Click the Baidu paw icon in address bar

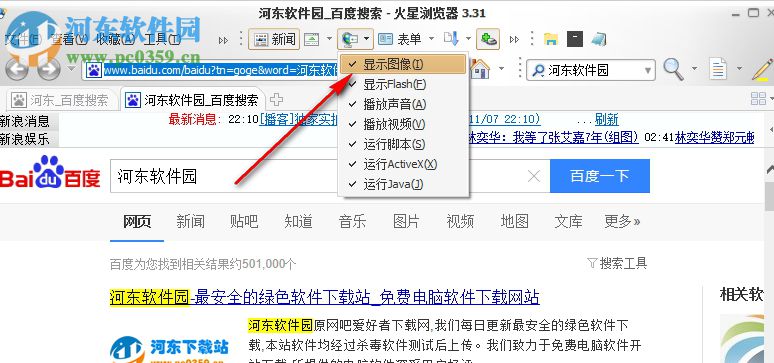click(93, 70)
